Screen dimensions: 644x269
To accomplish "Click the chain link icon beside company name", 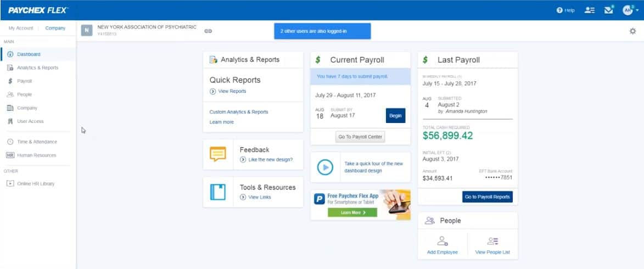I will click(x=208, y=31).
